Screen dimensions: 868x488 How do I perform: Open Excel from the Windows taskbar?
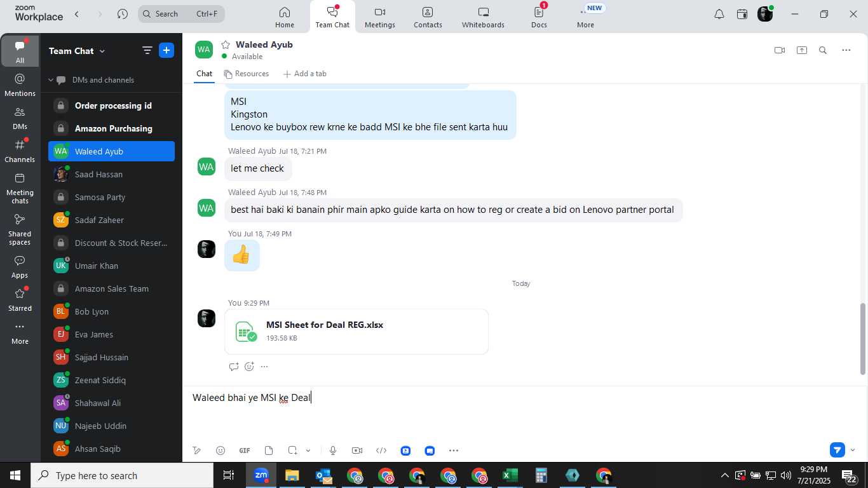(510, 475)
